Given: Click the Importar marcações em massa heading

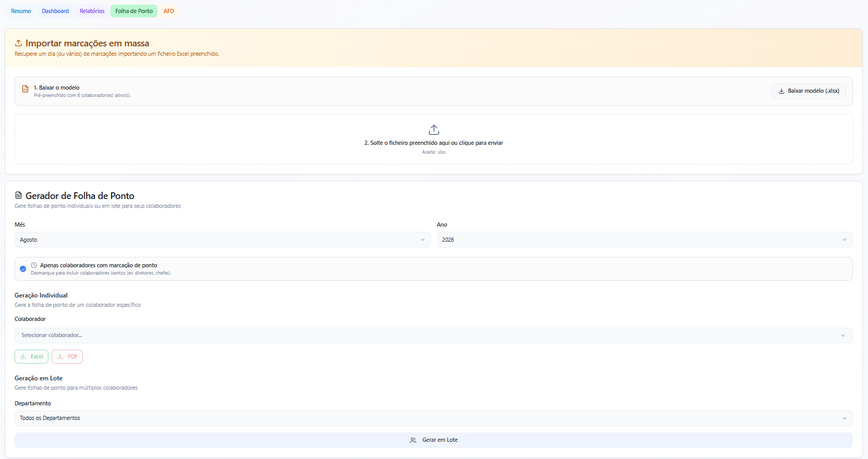Looking at the screenshot, I should click(x=88, y=43).
